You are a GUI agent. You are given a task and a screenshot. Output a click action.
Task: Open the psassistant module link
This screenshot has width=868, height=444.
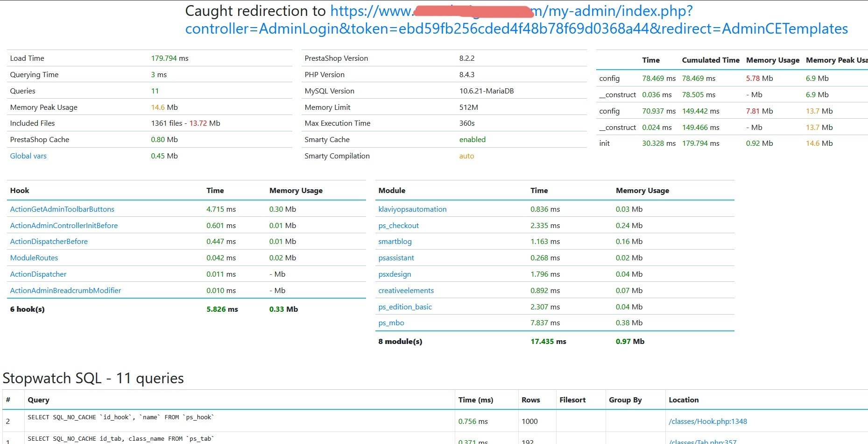click(396, 258)
